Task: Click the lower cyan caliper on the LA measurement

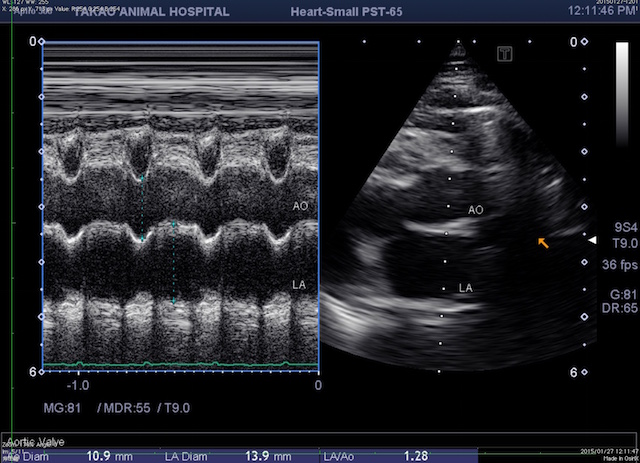Action: coord(173,301)
